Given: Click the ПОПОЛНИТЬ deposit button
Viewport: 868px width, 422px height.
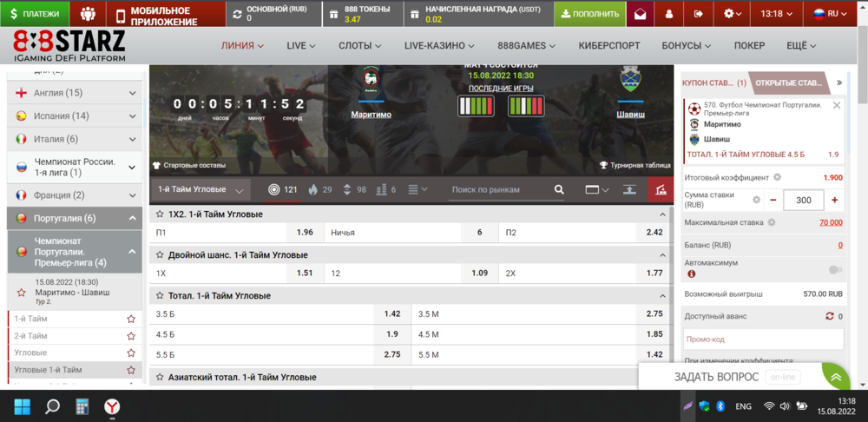Looking at the screenshot, I should (x=589, y=14).
